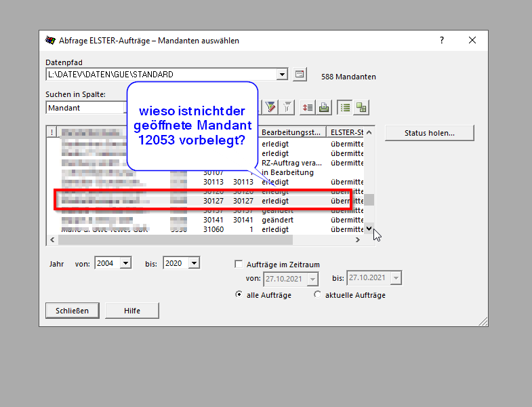Open the Jahr 'von' 2004 dropdown

coord(125,263)
